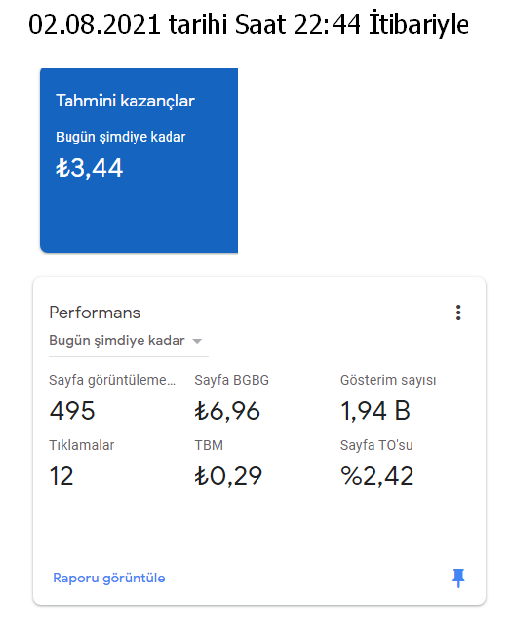Select the Gösterim sayısı value 1,94 B
This screenshot has width=519, height=627.
pyautogui.click(x=375, y=411)
